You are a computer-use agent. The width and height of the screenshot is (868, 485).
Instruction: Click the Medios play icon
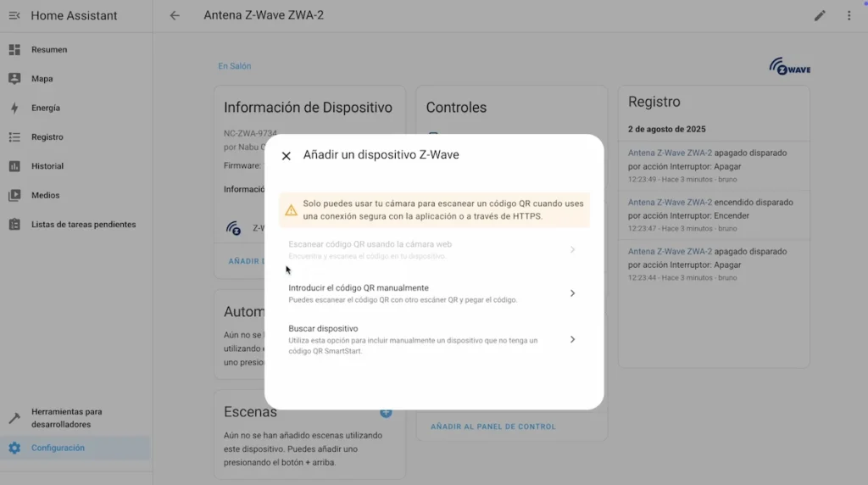click(14, 195)
